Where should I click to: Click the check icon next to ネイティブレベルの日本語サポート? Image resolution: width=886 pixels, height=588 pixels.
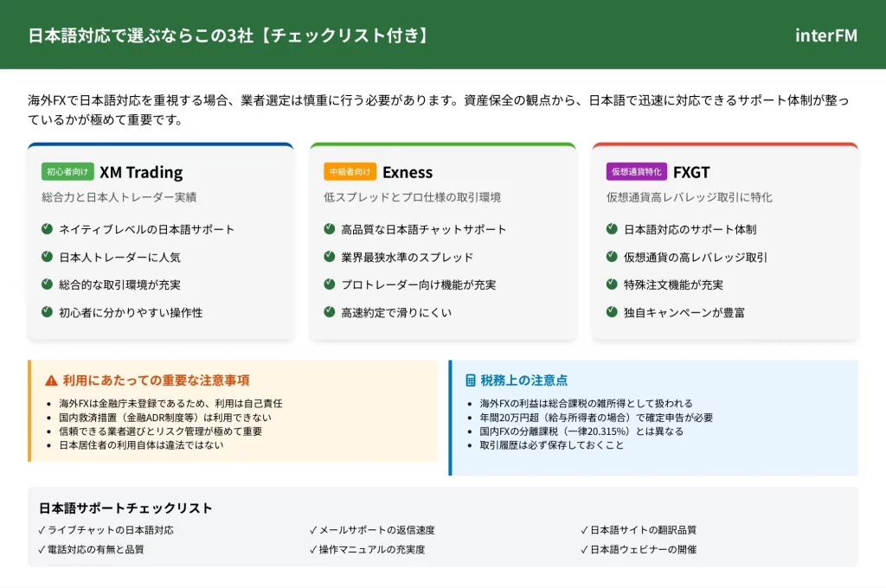pyautogui.click(x=47, y=229)
